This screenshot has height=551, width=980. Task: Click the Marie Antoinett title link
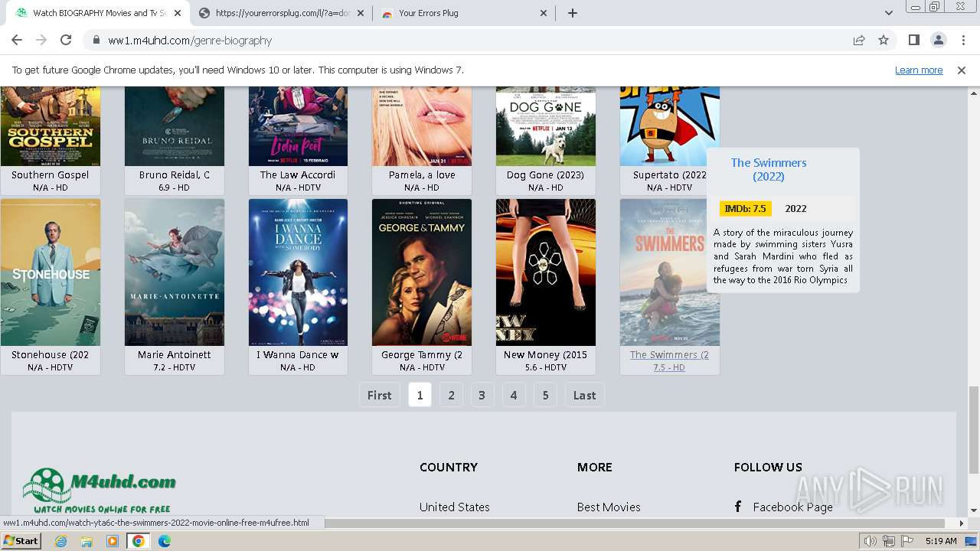click(175, 354)
